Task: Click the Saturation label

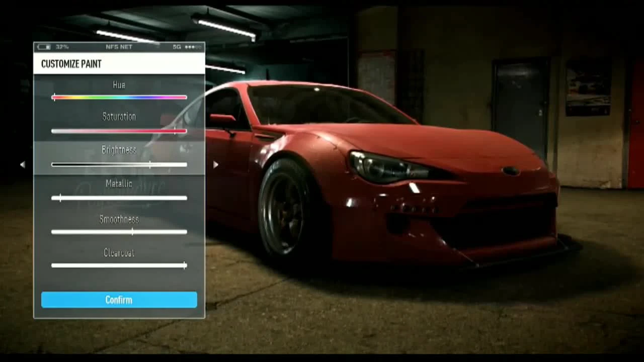Action: pyautogui.click(x=119, y=117)
